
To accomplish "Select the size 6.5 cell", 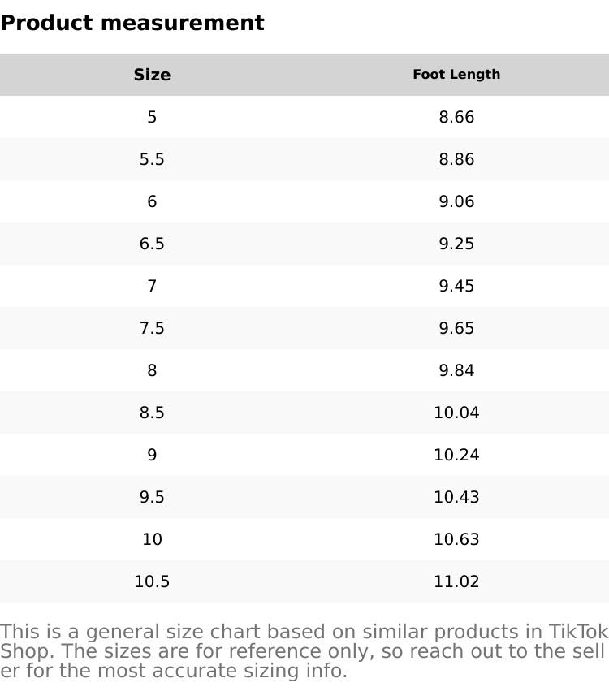I will click(x=152, y=244).
